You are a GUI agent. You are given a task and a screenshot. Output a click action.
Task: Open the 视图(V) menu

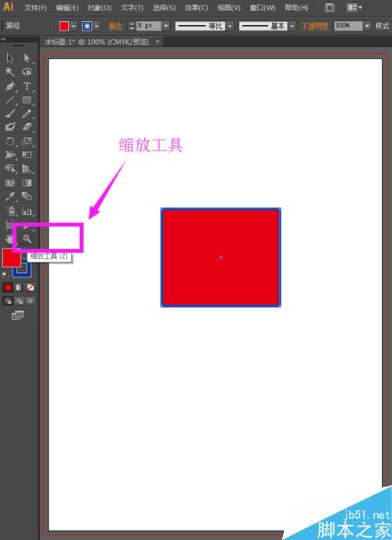click(229, 8)
